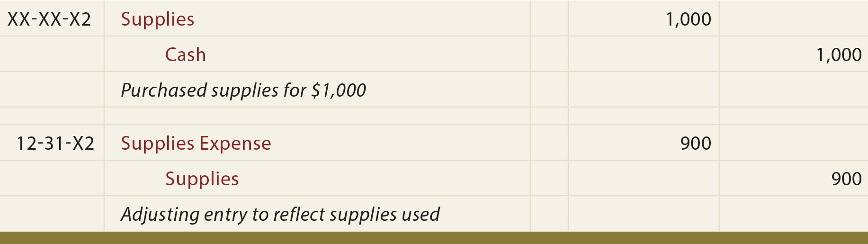Click the empty date cell beside Cash

(x=52, y=54)
